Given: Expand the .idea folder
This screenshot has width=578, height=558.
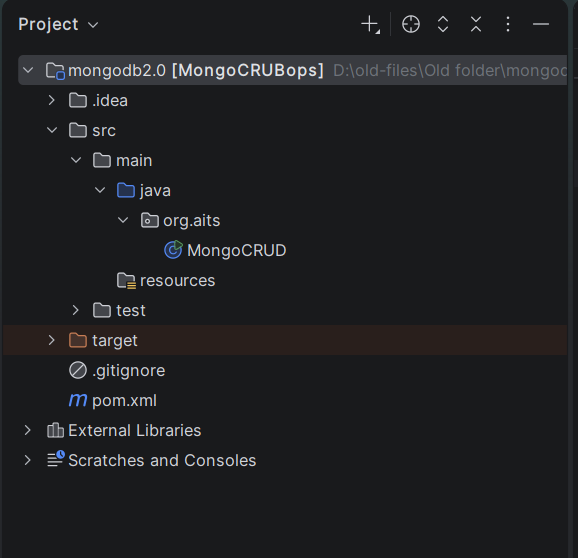Looking at the screenshot, I should pos(52,100).
